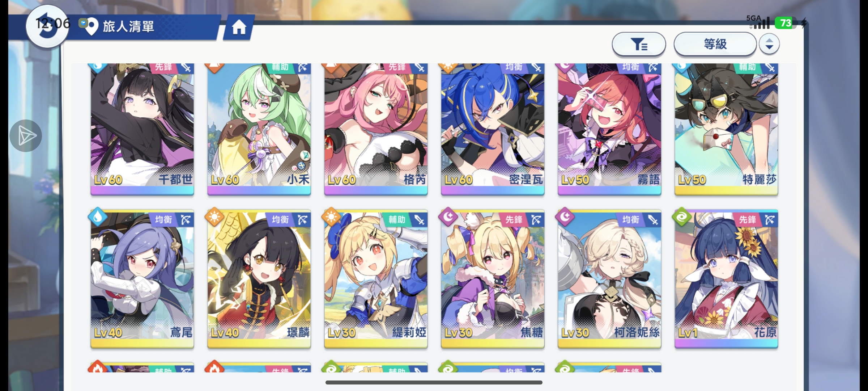Click the 旅人清單 title header
Image resolution: width=868 pixels, height=391 pixels.
coord(128,26)
